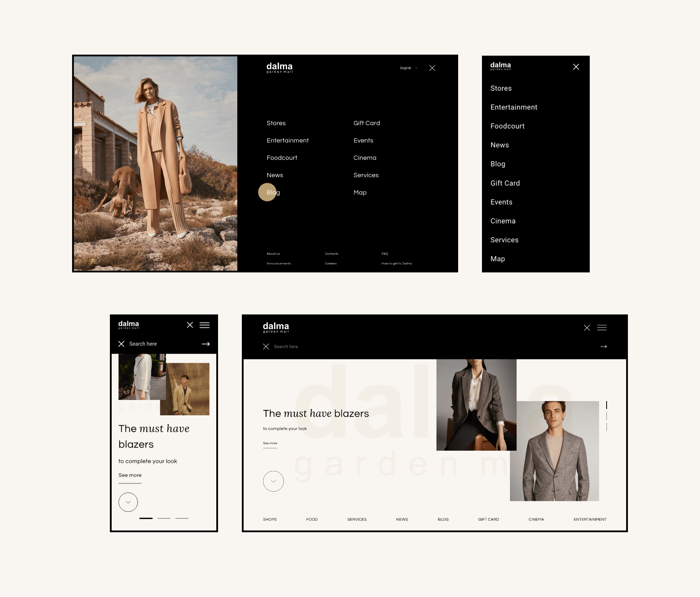Image resolution: width=700 pixels, height=597 pixels.
Task: Click the See more button on tablet homepage
Action: (270, 443)
